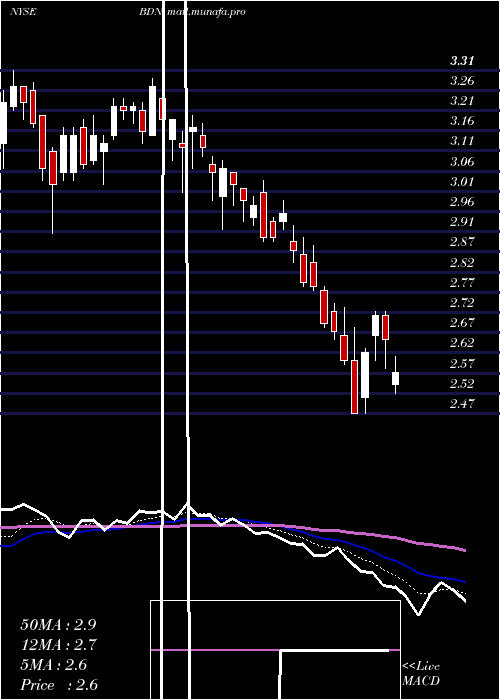The width and height of the screenshot is (500, 700).
Task: Select the 3.31 price axis label
Action: coord(462,61)
